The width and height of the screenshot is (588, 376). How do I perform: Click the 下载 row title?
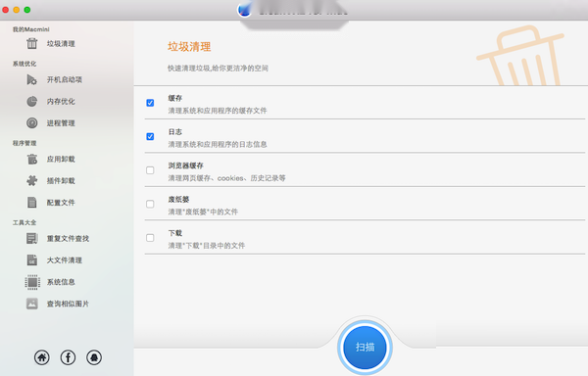click(x=175, y=233)
